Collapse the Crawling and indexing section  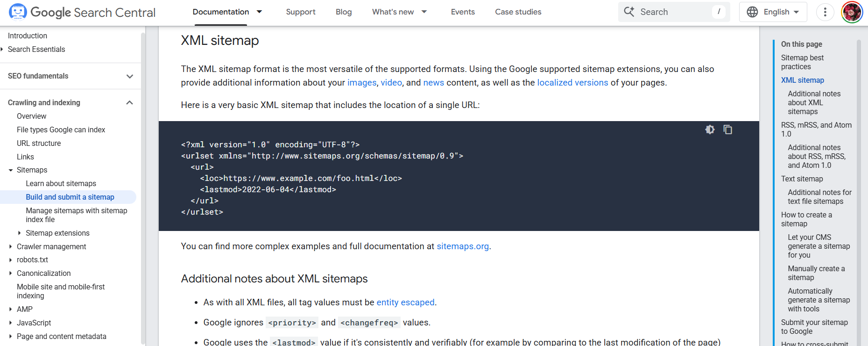click(x=130, y=103)
